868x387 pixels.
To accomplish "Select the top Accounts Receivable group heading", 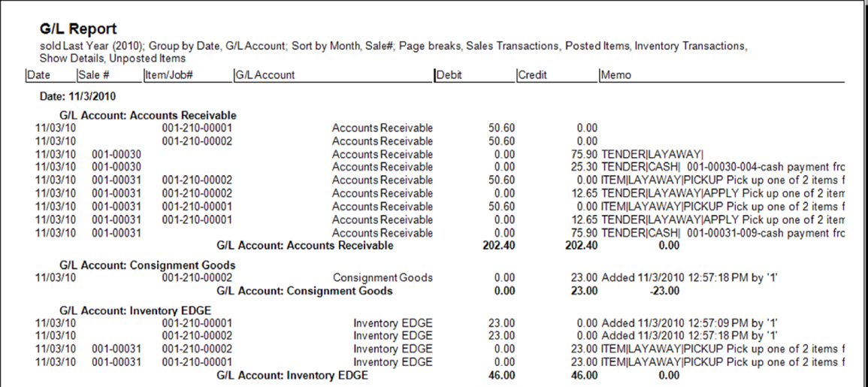I will (x=148, y=116).
